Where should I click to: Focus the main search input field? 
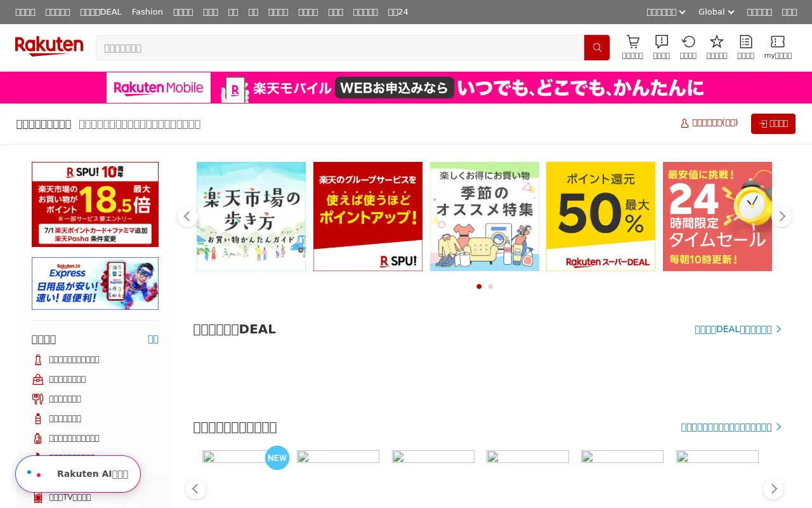click(340, 48)
